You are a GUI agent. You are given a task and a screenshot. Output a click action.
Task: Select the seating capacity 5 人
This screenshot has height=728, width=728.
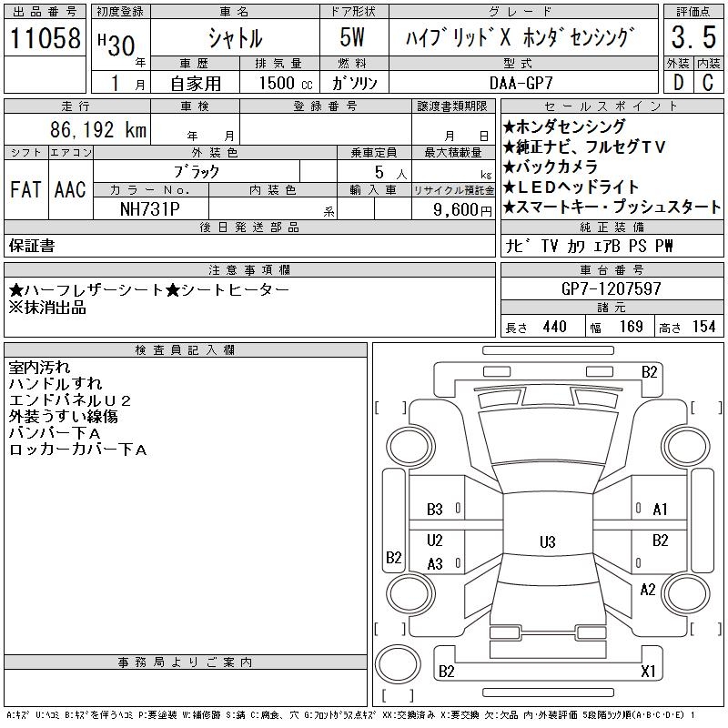click(x=390, y=173)
